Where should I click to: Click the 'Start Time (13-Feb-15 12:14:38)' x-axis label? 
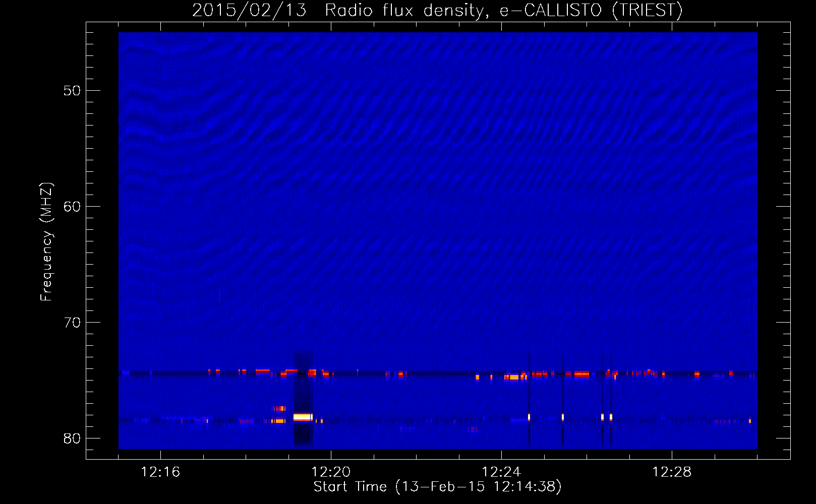click(437, 487)
